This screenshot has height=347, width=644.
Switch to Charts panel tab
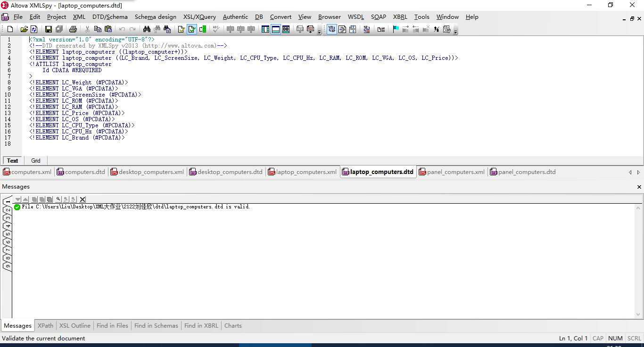tap(233, 326)
